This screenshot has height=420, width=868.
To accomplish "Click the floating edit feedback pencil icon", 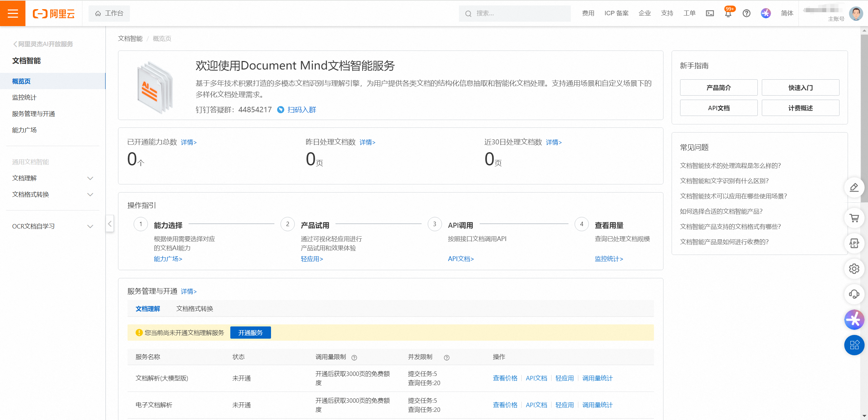I will (854, 187).
